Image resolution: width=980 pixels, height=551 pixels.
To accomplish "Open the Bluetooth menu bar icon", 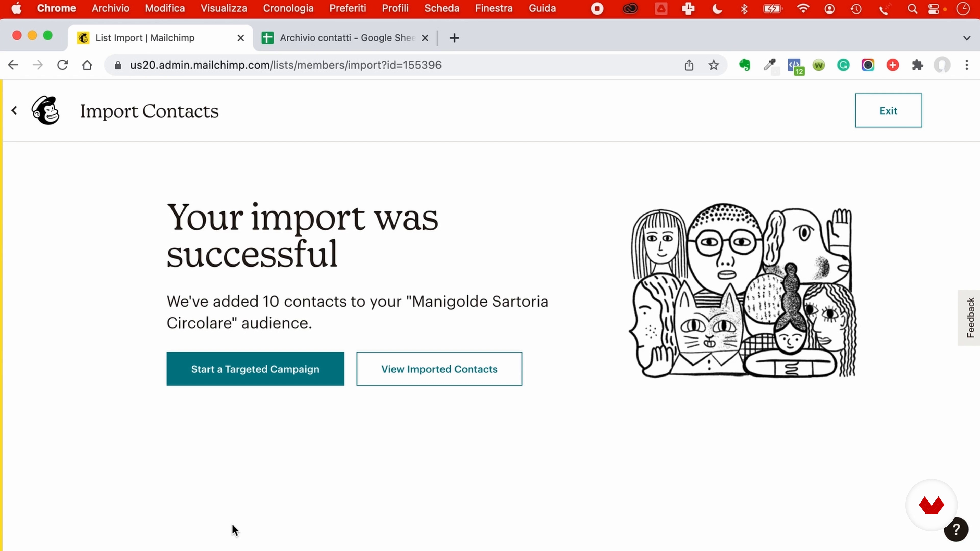I will pos(744,8).
